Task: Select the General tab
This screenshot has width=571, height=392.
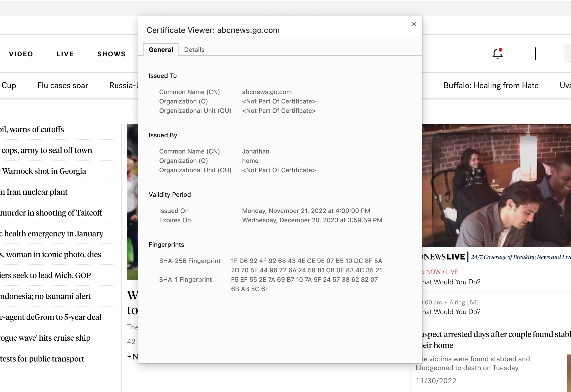Action: click(x=161, y=50)
